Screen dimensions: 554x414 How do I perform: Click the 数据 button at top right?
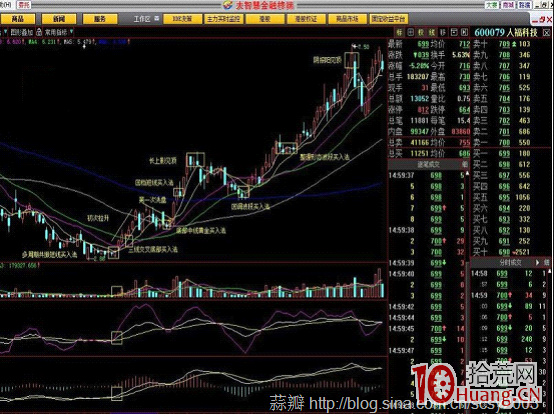coord(525,5)
